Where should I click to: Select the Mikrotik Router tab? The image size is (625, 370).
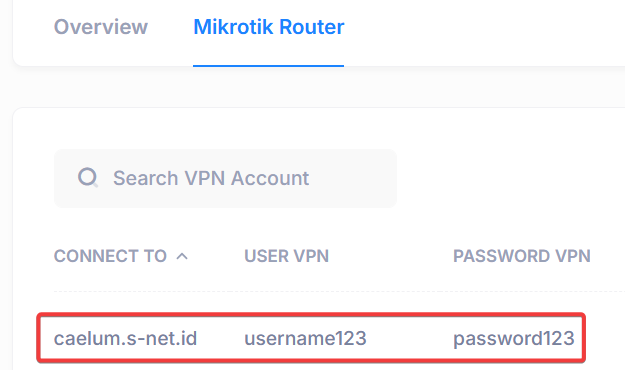[269, 27]
